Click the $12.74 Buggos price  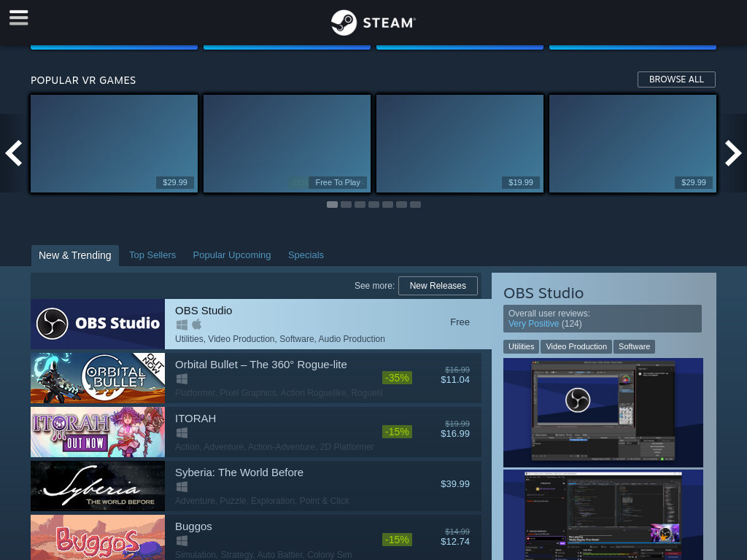click(455, 542)
